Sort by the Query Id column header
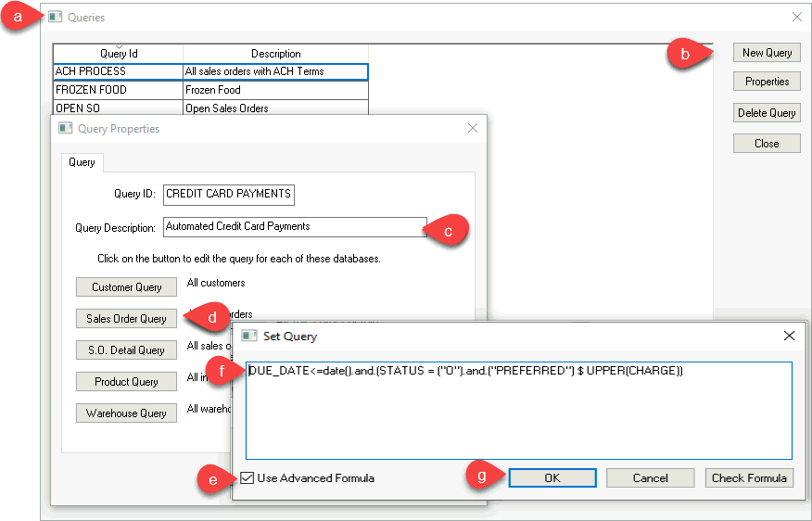 click(118, 54)
